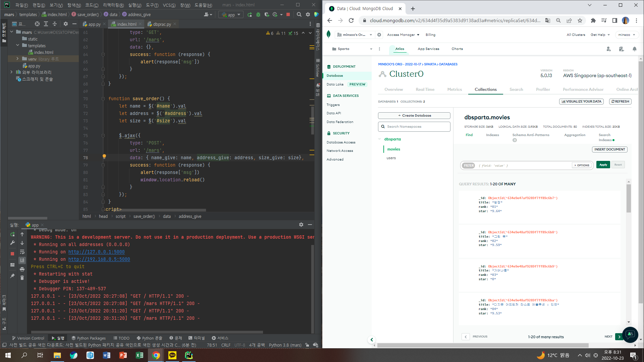Translate this page icon in address bar
Image resolution: width=644 pixels, height=362 pixels.
(x=548, y=20)
